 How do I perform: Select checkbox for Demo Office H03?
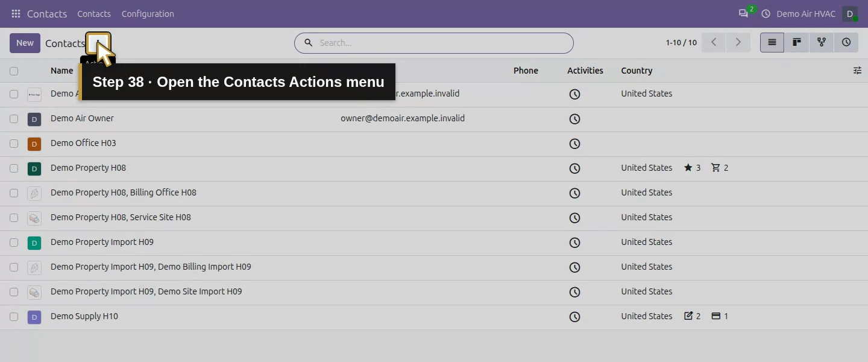[x=14, y=144]
